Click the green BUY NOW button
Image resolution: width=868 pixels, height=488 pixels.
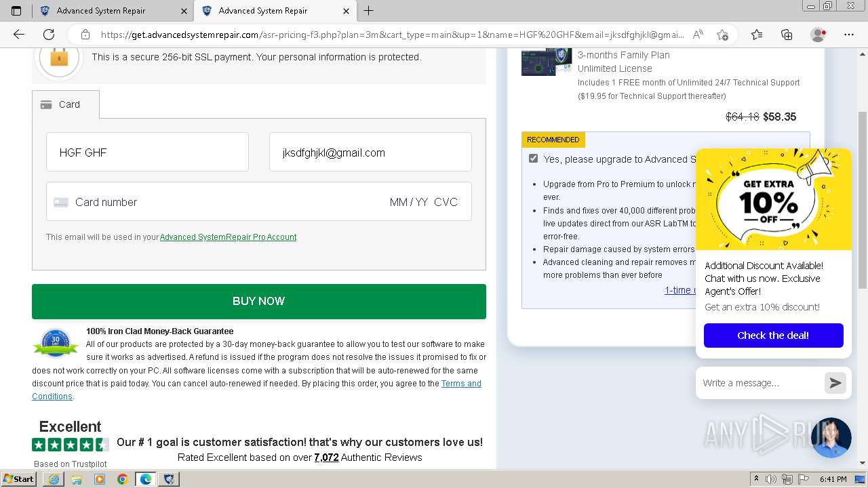pos(259,301)
